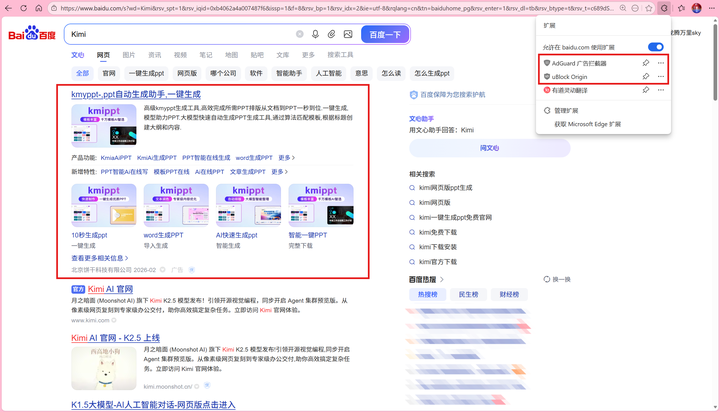720x412 pixels.
Task: Switch to the 文心 tab
Action: (x=78, y=55)
